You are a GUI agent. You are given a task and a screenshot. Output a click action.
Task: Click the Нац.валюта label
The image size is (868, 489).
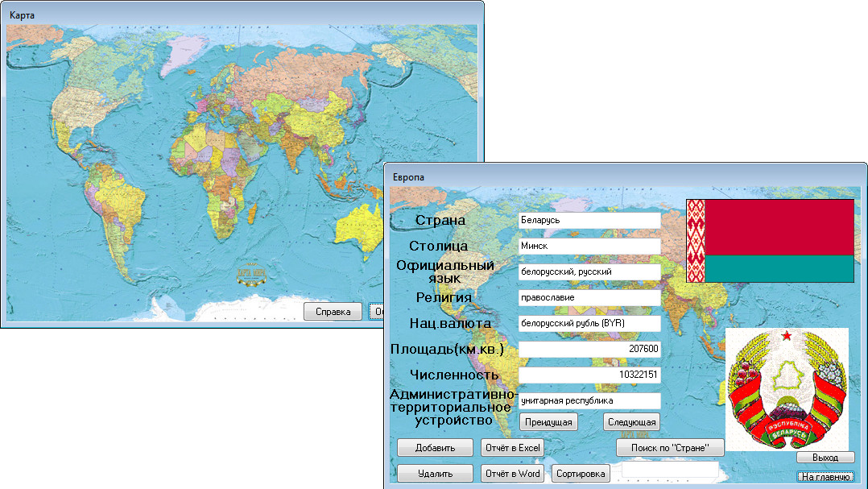click(450, 323)
